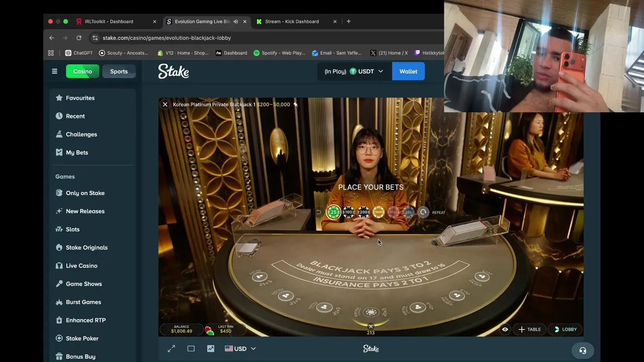Select the pink 5000 chip
The width and height of the screenshot is (644, 362).
pyautogui.click(x=393, y=212)
